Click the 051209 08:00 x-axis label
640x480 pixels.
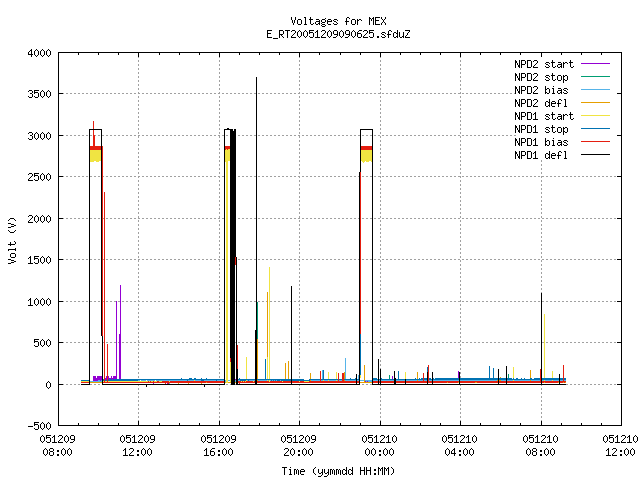(x=58, y=446)
